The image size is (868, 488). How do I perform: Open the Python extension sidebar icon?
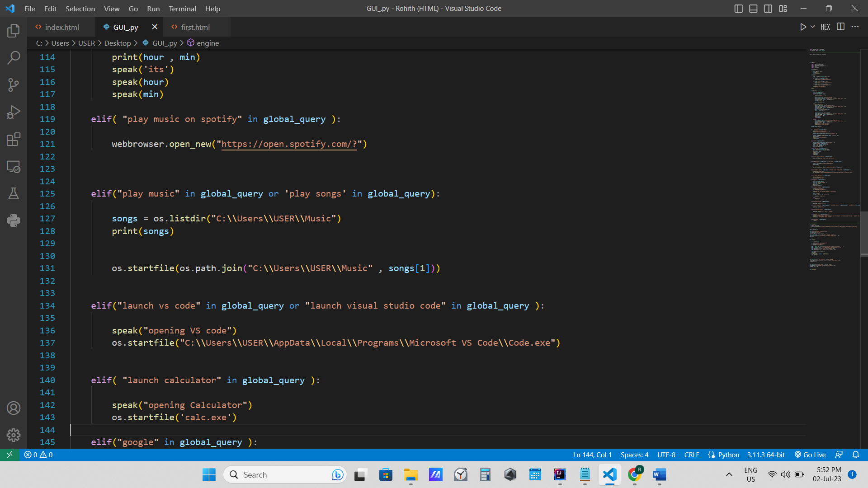point(14,221)
